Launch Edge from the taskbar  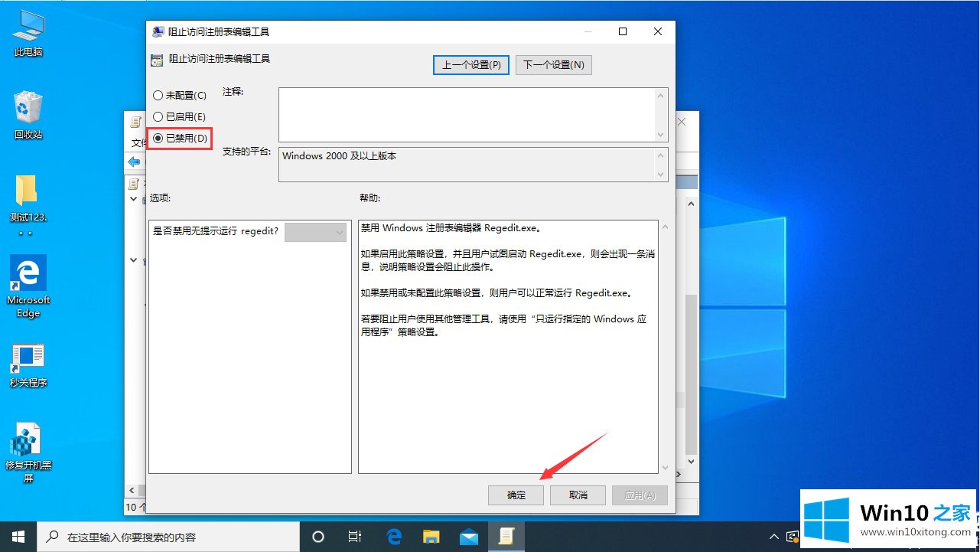click(x=394, y=537)
